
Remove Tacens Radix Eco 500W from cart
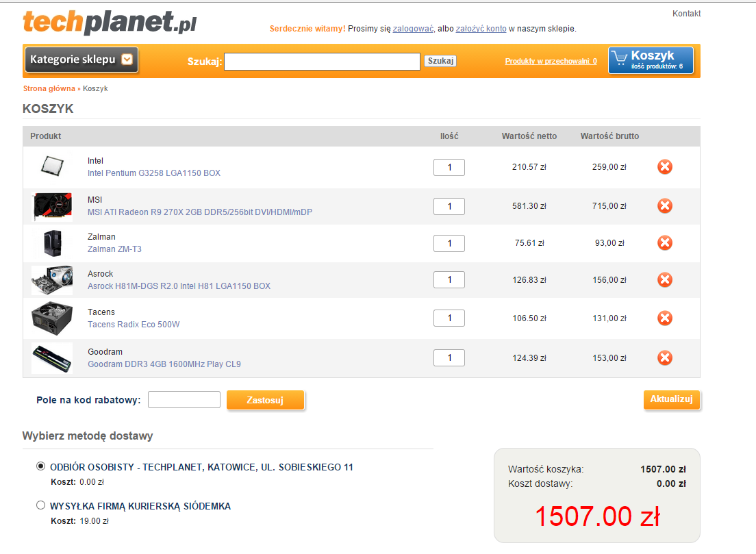(665, 318)
